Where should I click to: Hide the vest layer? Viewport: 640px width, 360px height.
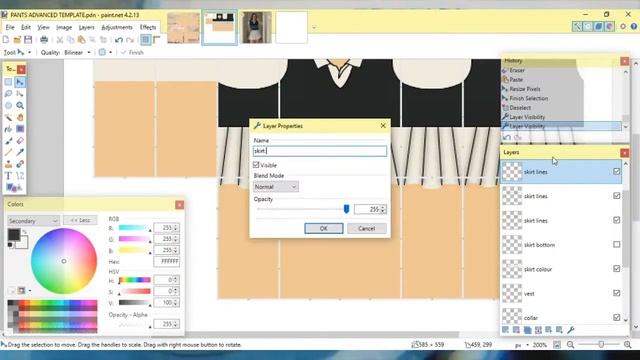[616, 293]
